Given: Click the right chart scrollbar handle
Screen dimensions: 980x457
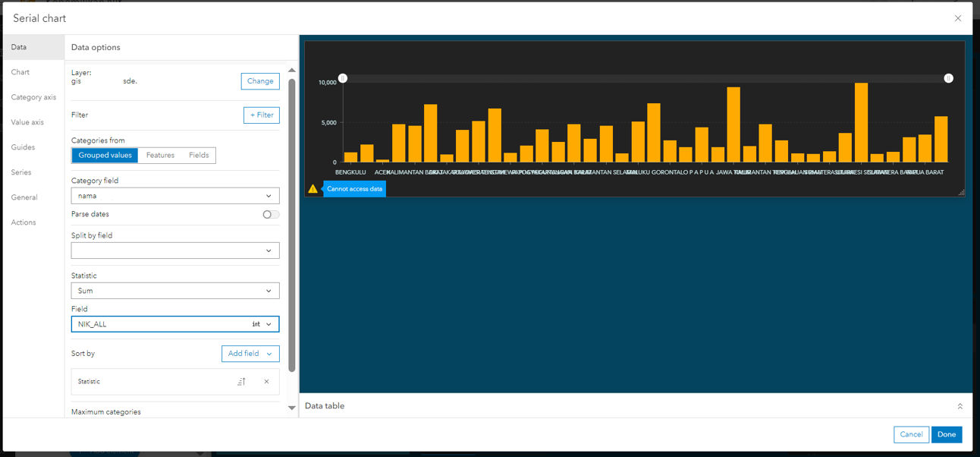Looking at the screenshot, I should pyautogui.click(x=948, y=78).
